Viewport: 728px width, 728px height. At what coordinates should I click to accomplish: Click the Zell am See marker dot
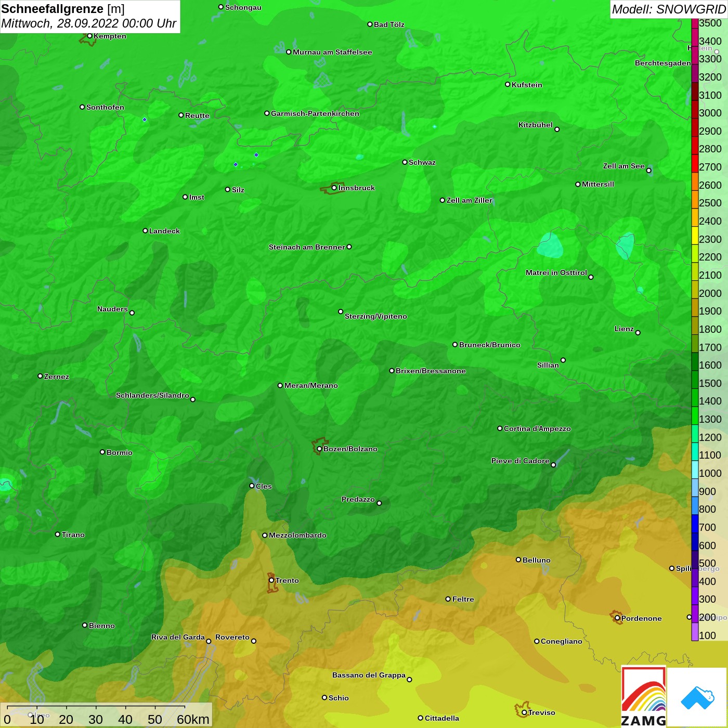coord(648,171)
